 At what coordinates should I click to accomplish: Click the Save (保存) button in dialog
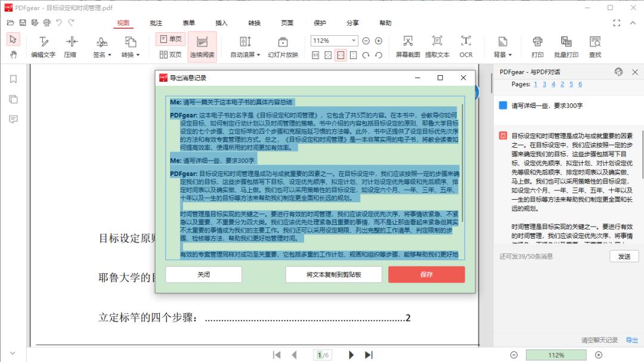tap(425, 274)
